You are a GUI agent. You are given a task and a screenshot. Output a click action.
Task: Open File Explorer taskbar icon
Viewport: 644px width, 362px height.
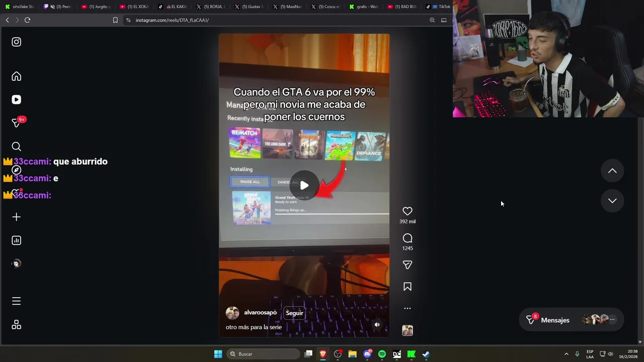tap(352, 354)
